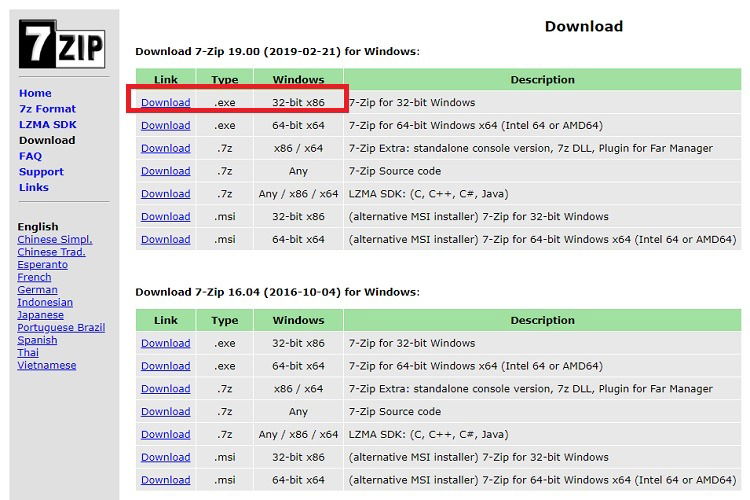Download 19.00 LZMA SDK .7z
This screenshot has height=500, width=750.
click(165, 194)
